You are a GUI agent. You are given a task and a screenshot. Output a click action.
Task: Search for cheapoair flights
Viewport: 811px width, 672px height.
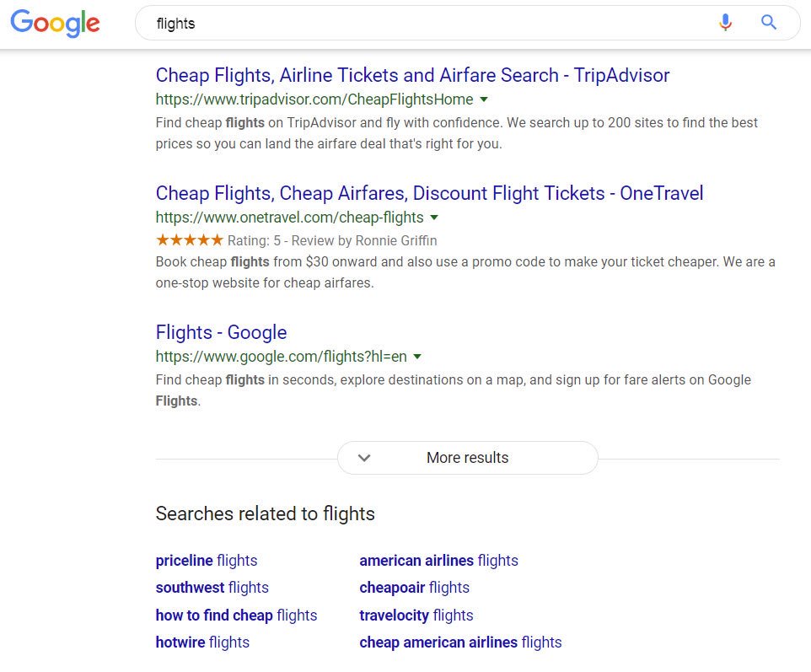(x=415, y=588)
